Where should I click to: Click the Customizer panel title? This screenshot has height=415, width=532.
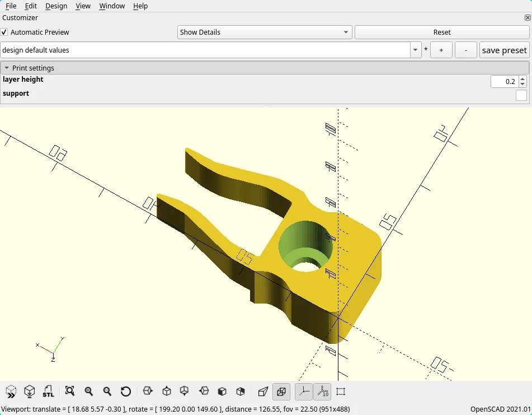pos(20,18)
